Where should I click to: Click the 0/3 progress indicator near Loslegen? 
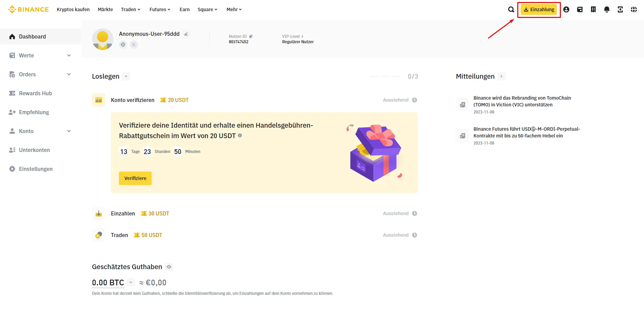[413, 76]
